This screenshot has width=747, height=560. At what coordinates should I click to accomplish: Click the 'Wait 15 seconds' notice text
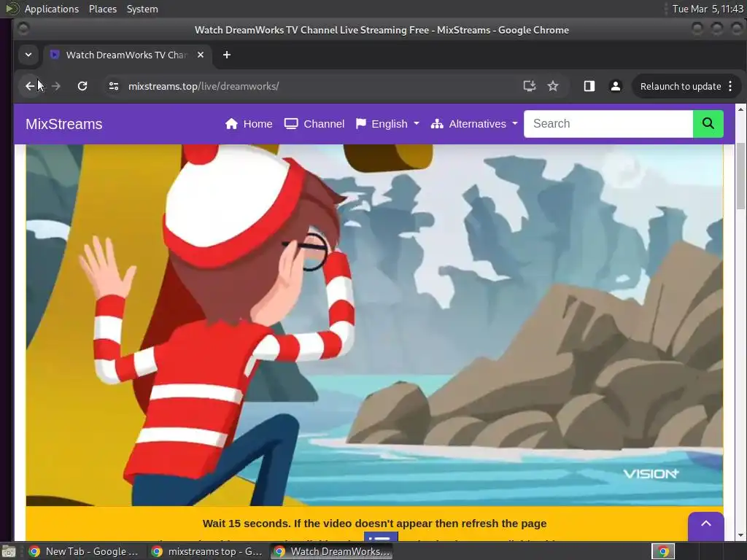pos(374,524)
